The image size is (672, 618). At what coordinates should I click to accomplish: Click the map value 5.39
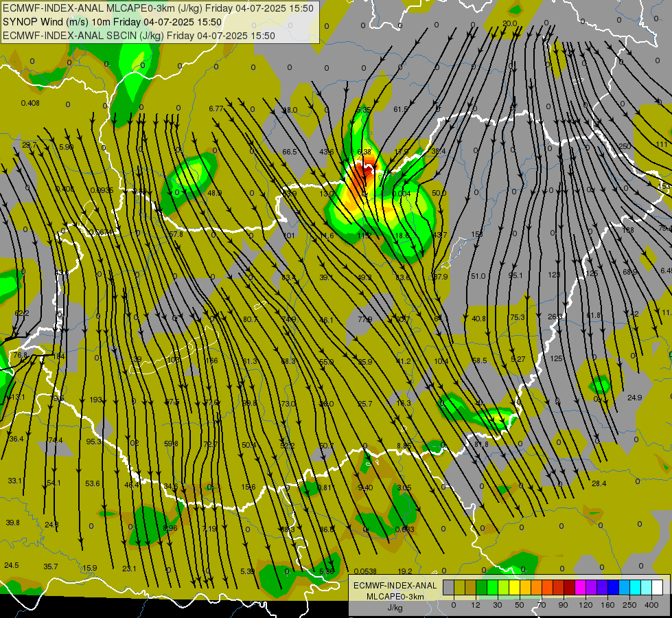[247, 572]
